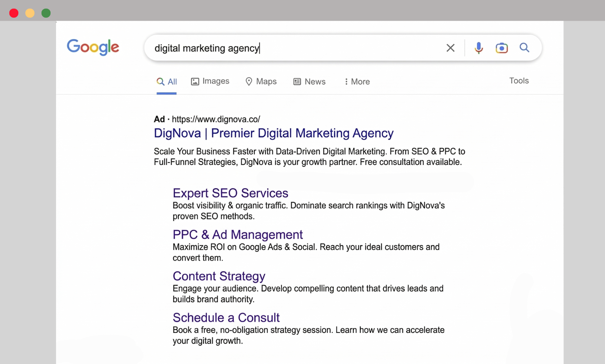Viewport: 605px width, 364px height.
Task: Open the More options menu
Action: [356, 82]
